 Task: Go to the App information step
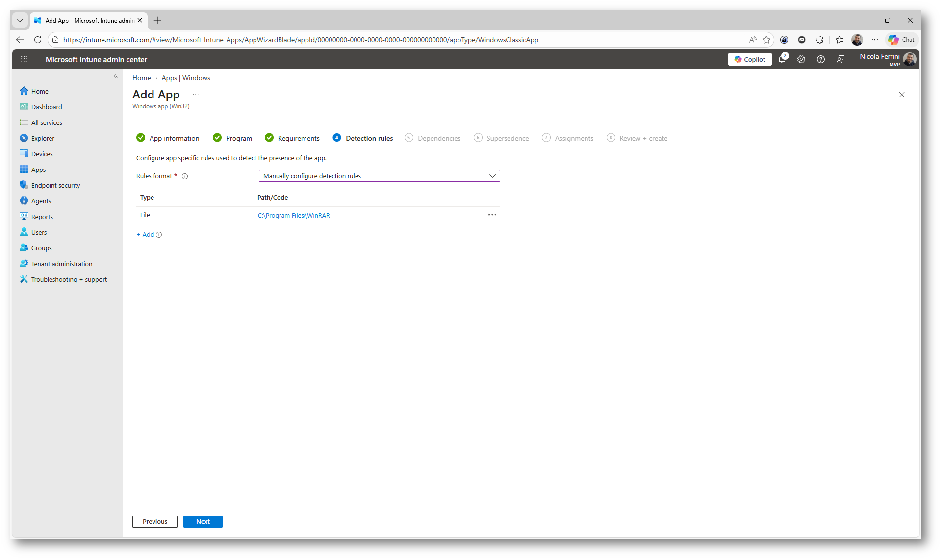(174, 138)
